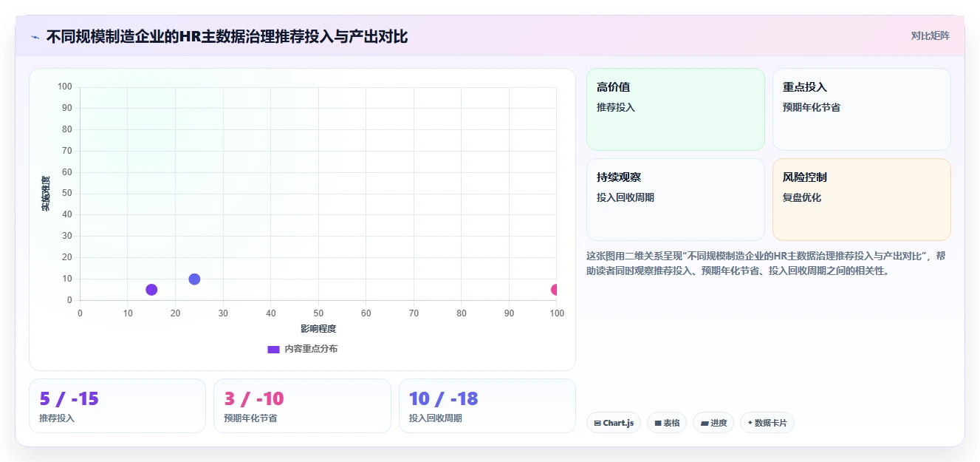
Task: Toggle the 内容重点分布 legend entry
Action: pos(302,349)
